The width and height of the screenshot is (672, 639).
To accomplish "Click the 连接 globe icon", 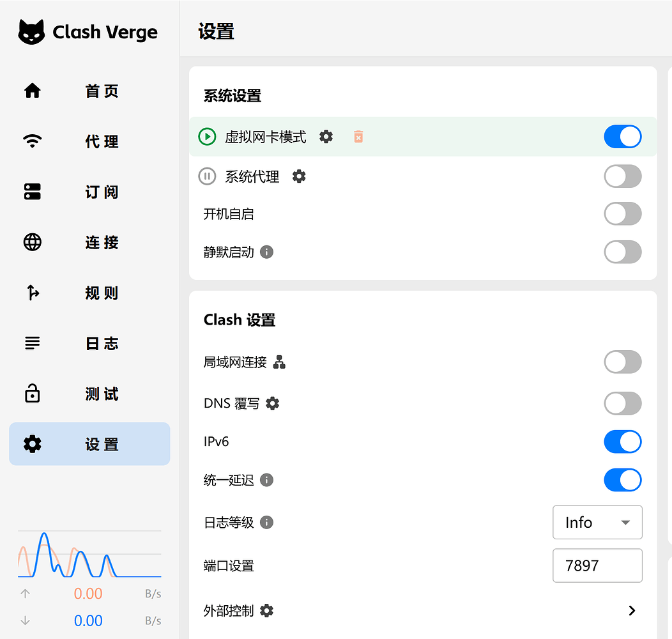I will (33, 242).
